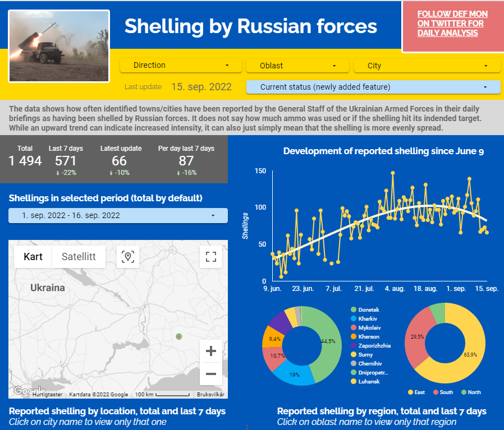Click the Kharkiv legend entry
The width and height of the screenshot is (504, 430).
(368, 318)
